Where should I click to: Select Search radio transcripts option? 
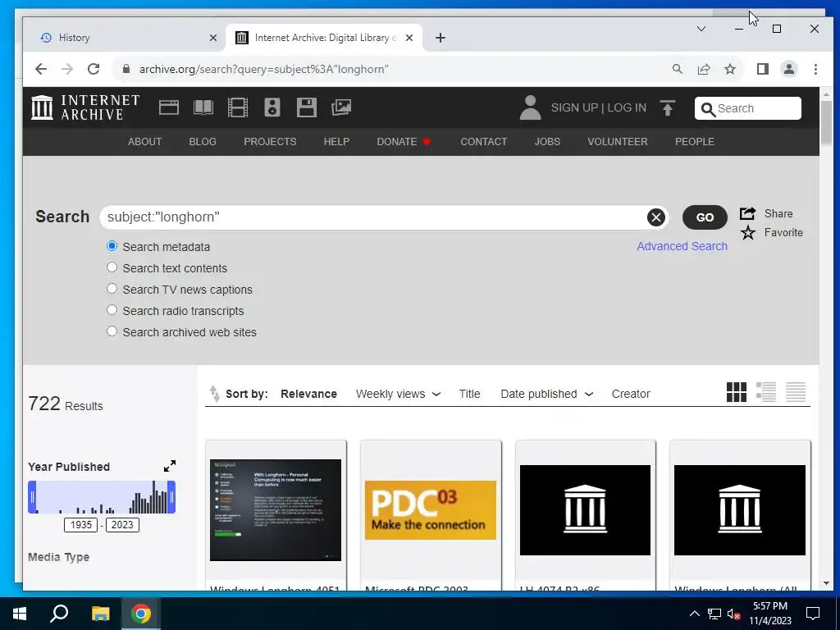click(112, 310)
